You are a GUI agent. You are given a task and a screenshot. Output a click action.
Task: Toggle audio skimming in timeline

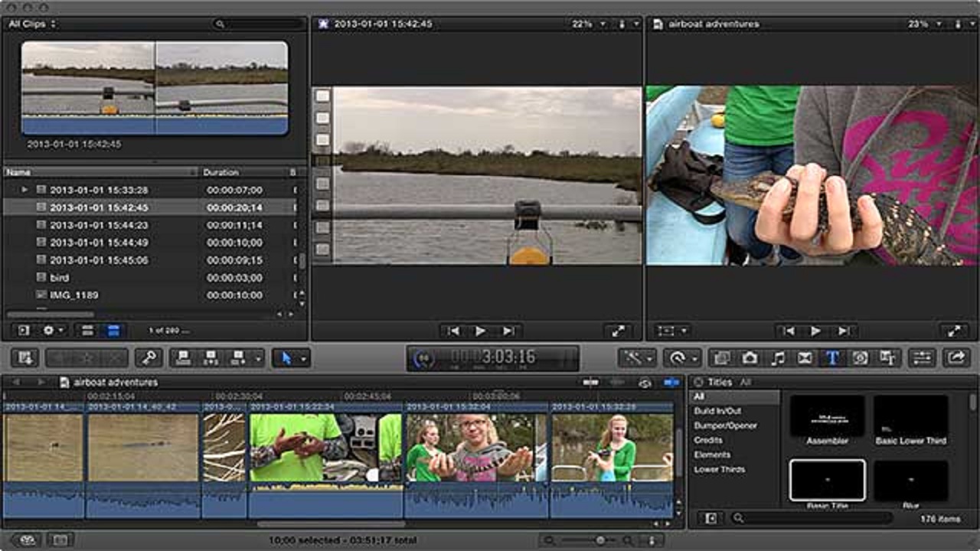(x=617, y=382)
